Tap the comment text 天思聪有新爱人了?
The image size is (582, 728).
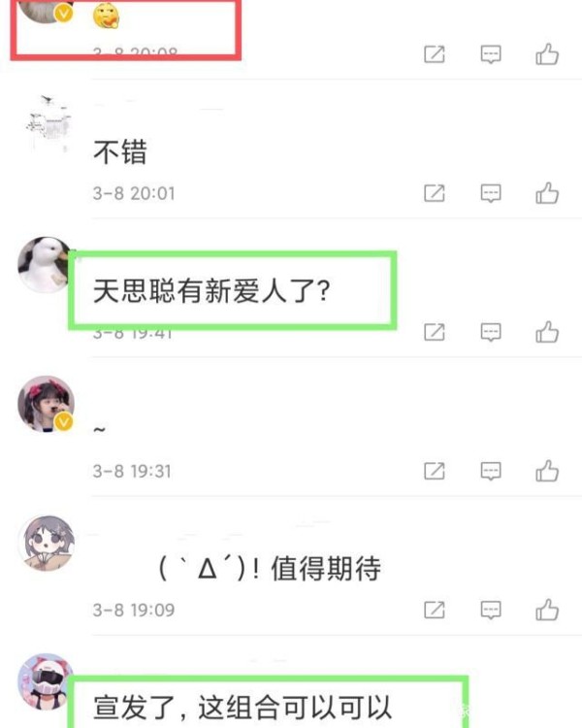click(211, 291)
